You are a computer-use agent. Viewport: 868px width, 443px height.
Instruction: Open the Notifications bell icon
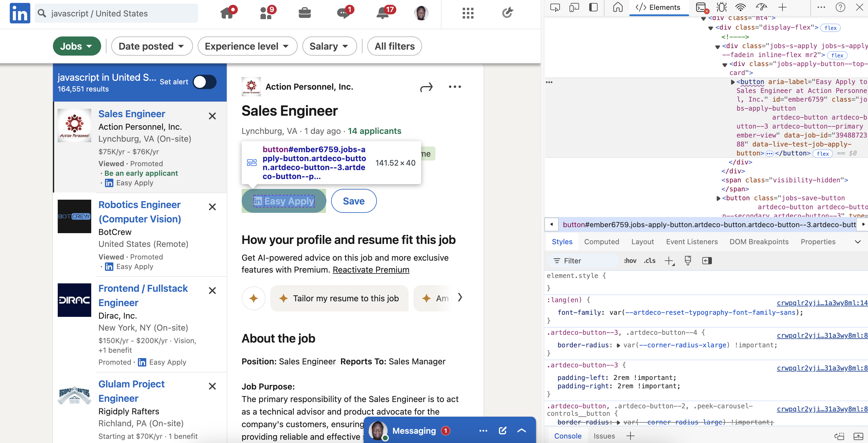click(383, 13)
